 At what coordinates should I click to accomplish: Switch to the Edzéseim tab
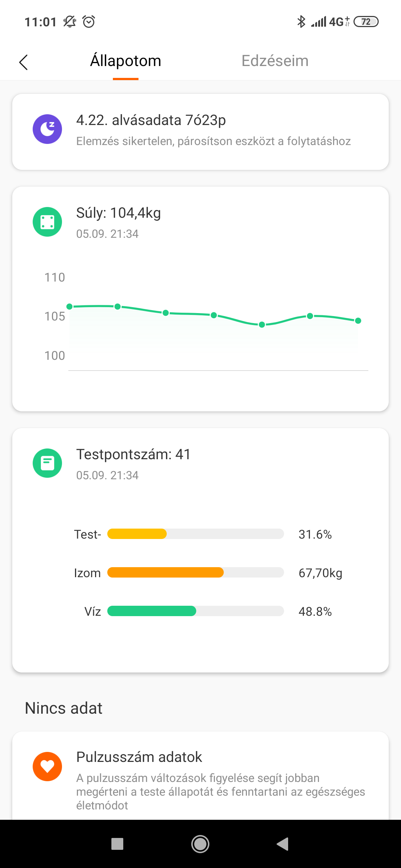pos(275,61)
